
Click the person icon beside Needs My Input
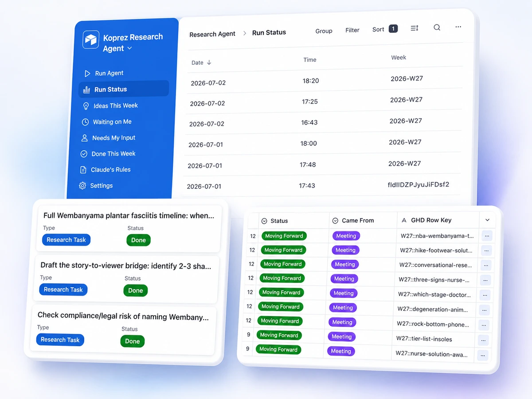coord(84,138)
